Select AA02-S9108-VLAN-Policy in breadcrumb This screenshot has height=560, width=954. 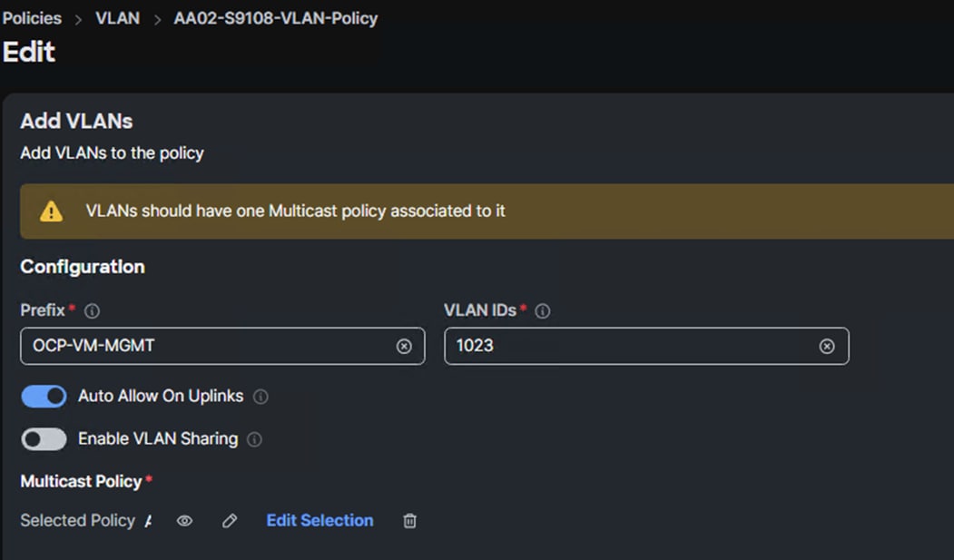click(x=274, y=17)
